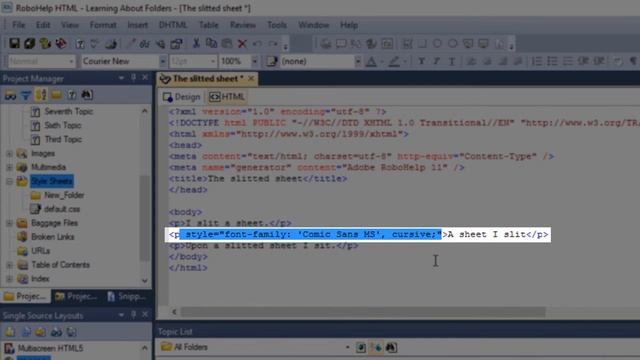Switch to the Snippets pod tab
The width and height of the screenshot is (640, 360).
pos(127,296)
